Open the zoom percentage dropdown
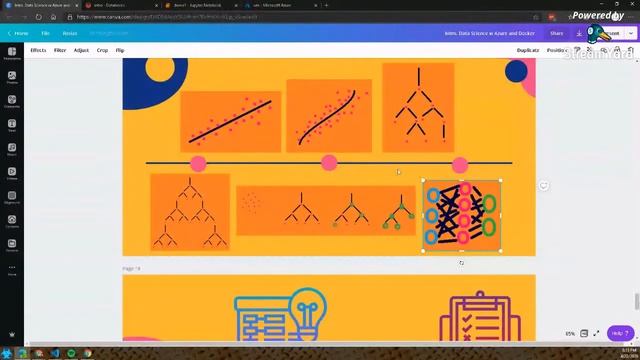This screenshot has height=360, width=640. click(570, 334)
